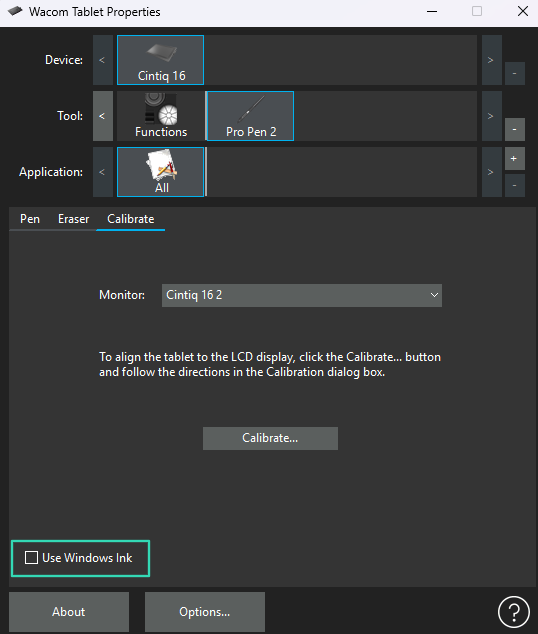Image resolution: width=538 pixels, height=634 pixels.
Task: Open the Monitor dropdown Cintiq 16 2
Action: 302,295
